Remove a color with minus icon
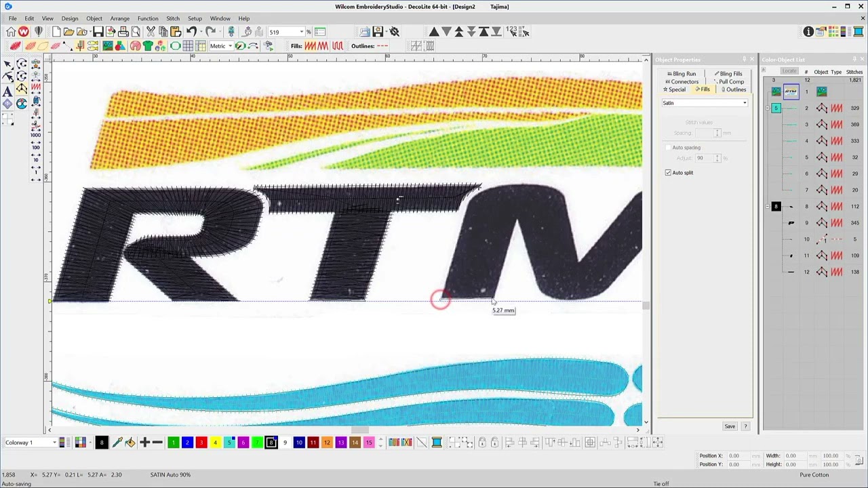 click(157, 443)
